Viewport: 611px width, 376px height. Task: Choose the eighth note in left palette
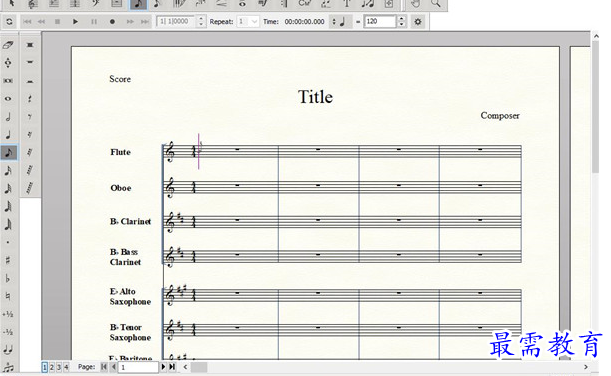coord(8,152)
